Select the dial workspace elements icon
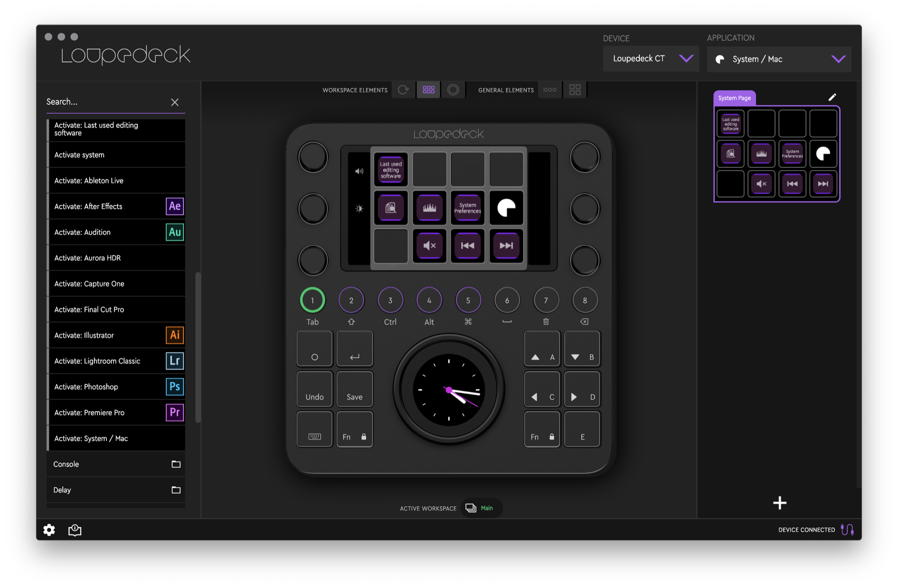The image size is (898, 588). [453, 90]
